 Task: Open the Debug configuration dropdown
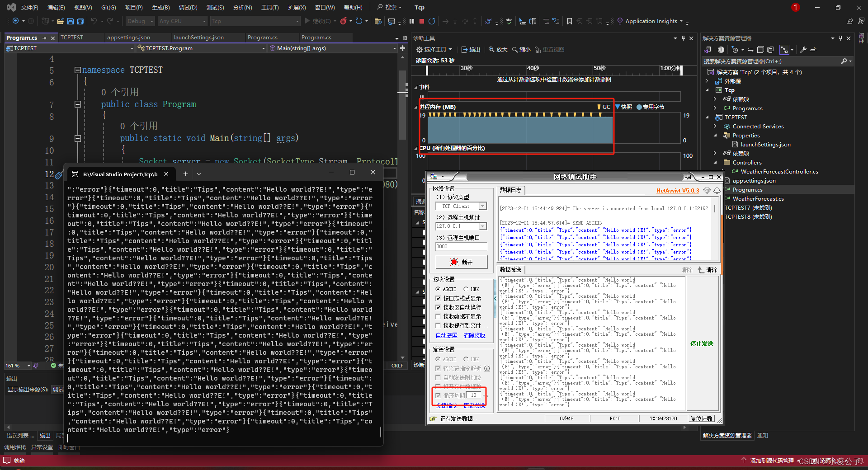tap(140, 21)
